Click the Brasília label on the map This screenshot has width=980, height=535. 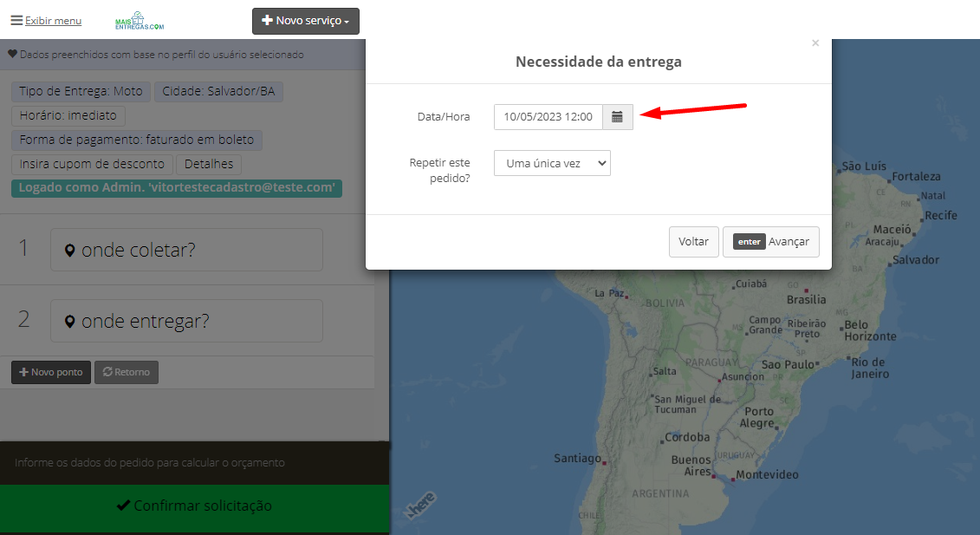pyautogui.click(x=806, y=300)
